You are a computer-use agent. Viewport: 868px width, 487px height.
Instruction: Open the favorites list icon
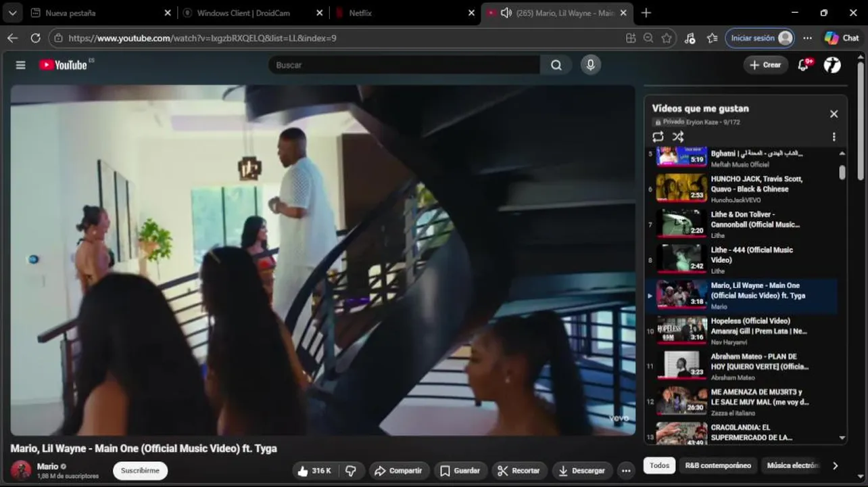(712, 38)
